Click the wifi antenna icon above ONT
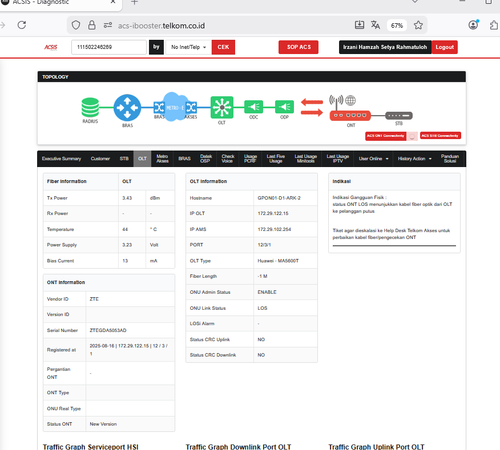Image resolution: width=500 pixels, height=450 pixels. point(336,101)
